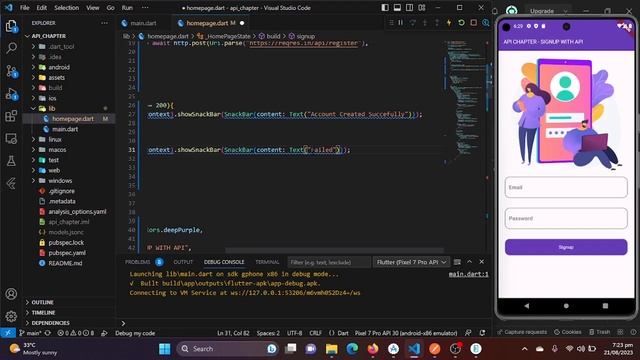Tap the Signup button in emulator
Screen dimensions: 640x360
(566, 247)
